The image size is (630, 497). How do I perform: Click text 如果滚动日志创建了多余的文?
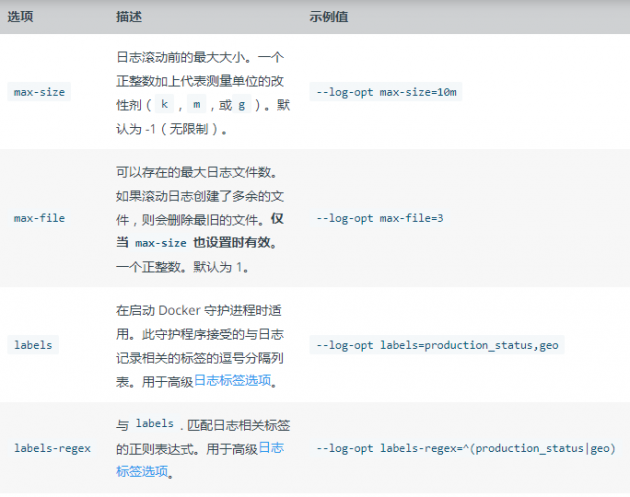tap(200, 196)
